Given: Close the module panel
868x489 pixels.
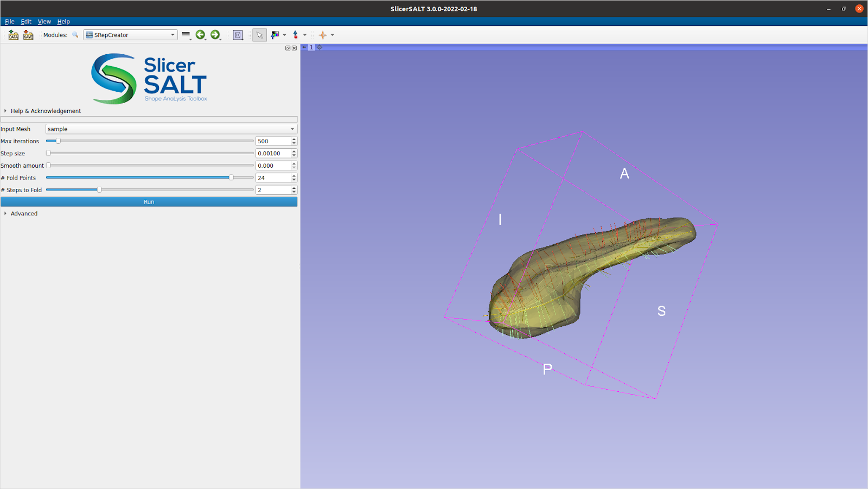Looking at the screenshot, I should pos(295,48).
